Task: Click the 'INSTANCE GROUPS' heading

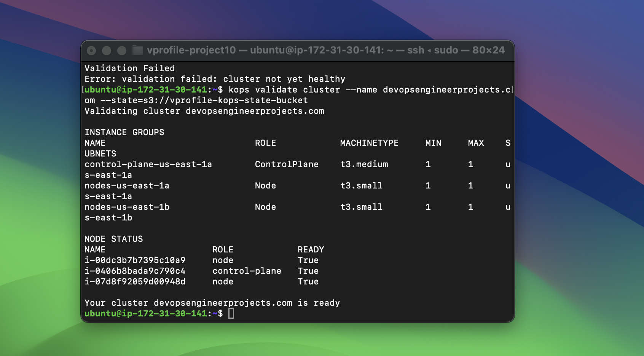Action: [124, 132]
